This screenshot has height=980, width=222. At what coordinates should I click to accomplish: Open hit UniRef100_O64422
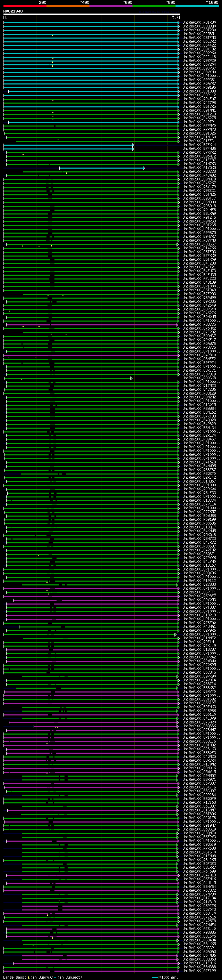199,45
